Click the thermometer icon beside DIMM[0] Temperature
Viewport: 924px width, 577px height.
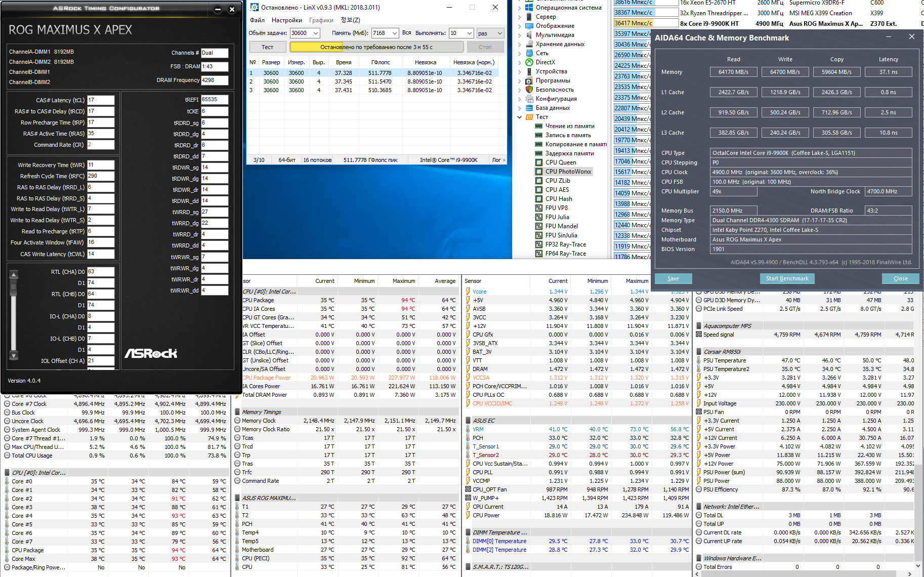point(468,541)
